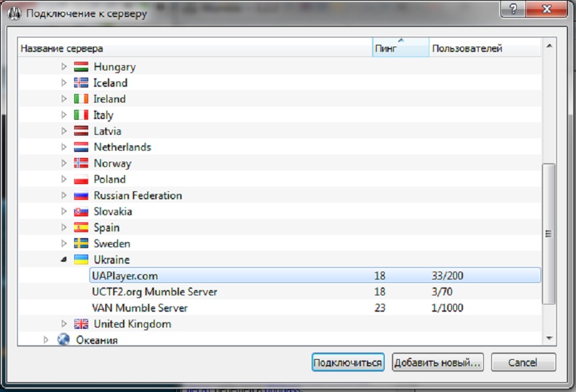Expand the Hungary server list
This screenshot has height=392, width=576.
(64, 67)
